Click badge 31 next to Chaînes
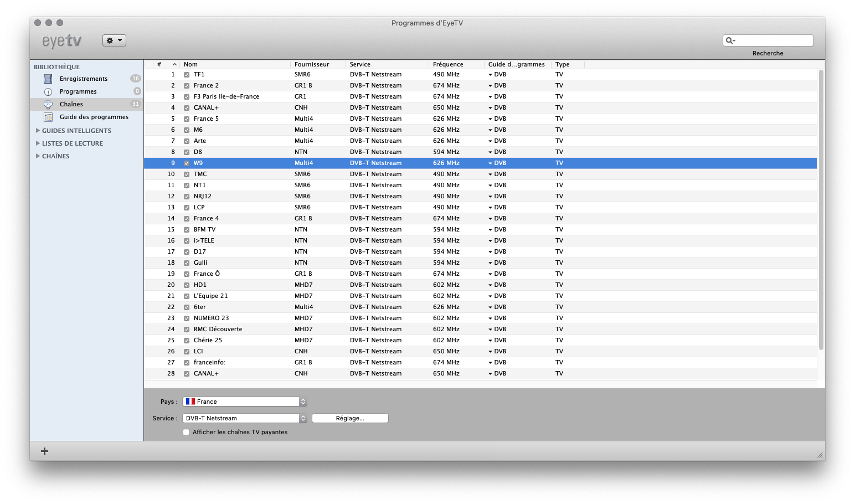 [135, 104]
